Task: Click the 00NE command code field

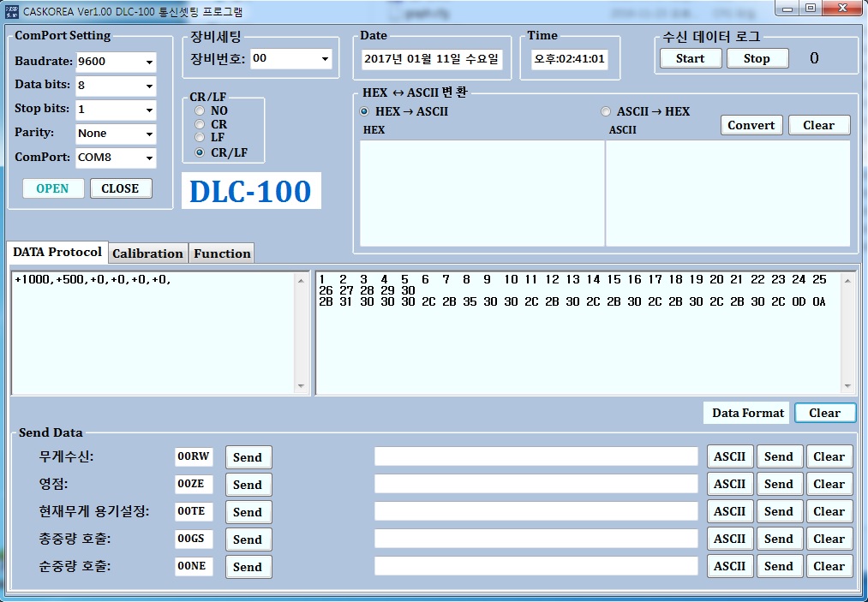Action: pyautogui.click(x=194, y=567)
